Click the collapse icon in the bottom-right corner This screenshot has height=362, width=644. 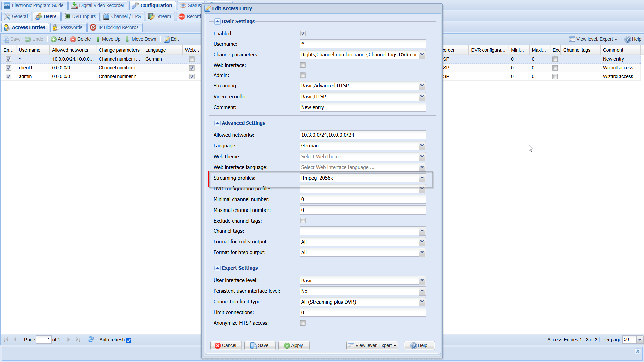pos(637,351)
